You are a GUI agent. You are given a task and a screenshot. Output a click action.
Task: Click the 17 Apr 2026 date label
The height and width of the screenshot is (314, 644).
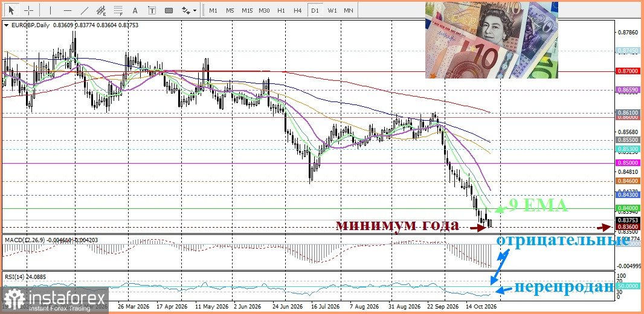tap(172, 307)
